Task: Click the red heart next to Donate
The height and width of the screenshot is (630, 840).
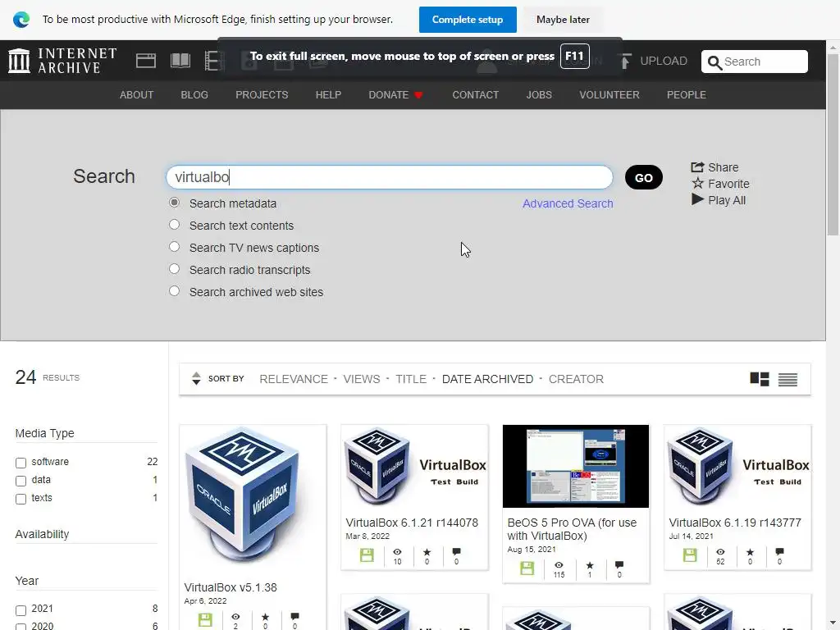Action: pos(418,95)
